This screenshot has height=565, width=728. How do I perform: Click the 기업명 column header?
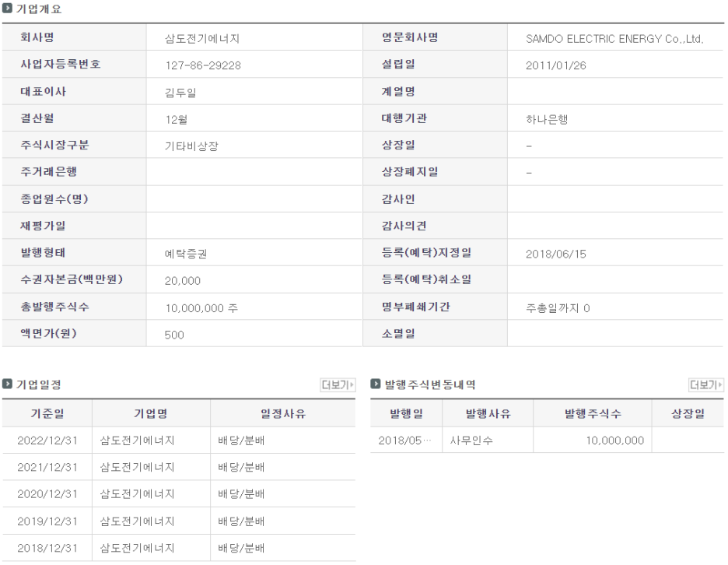pyautogui.click(x=151, y=413)
